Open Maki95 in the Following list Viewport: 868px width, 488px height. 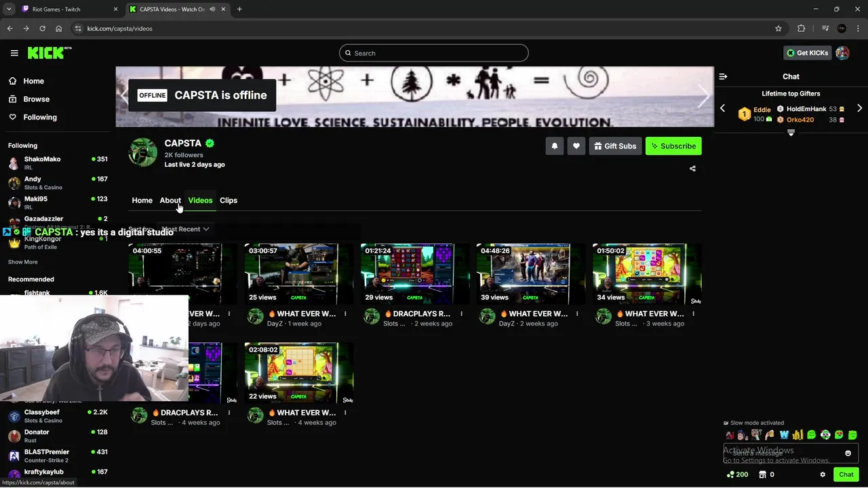coord(57,203)
